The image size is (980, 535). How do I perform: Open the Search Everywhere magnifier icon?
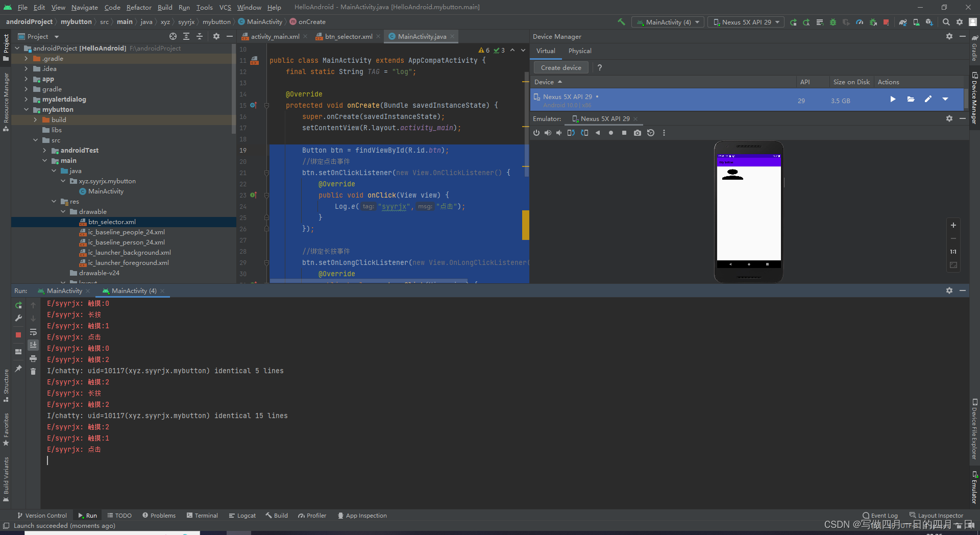[x=946, y=22]
